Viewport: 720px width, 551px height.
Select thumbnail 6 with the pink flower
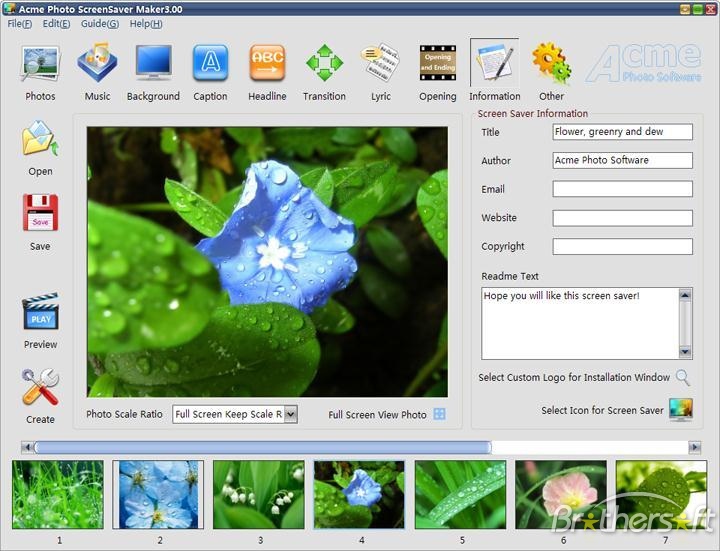(x=561, y=495)
